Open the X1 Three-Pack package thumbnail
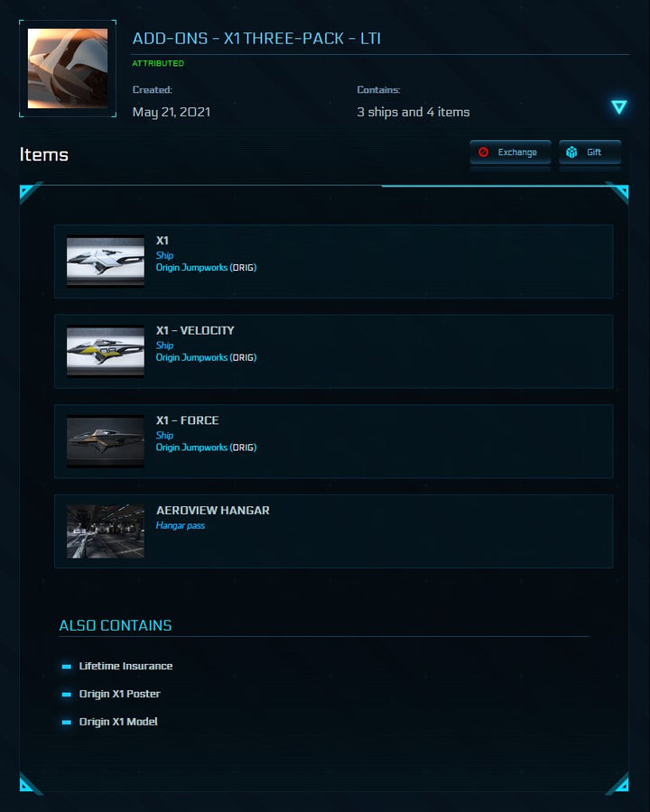 (68, 69)
